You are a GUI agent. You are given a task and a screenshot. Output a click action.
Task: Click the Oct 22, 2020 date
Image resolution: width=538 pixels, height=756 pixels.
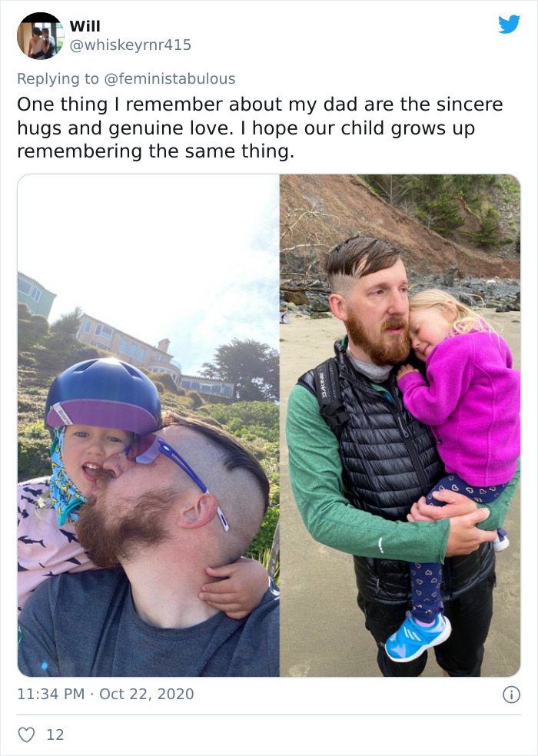click(x=147, y=694)
